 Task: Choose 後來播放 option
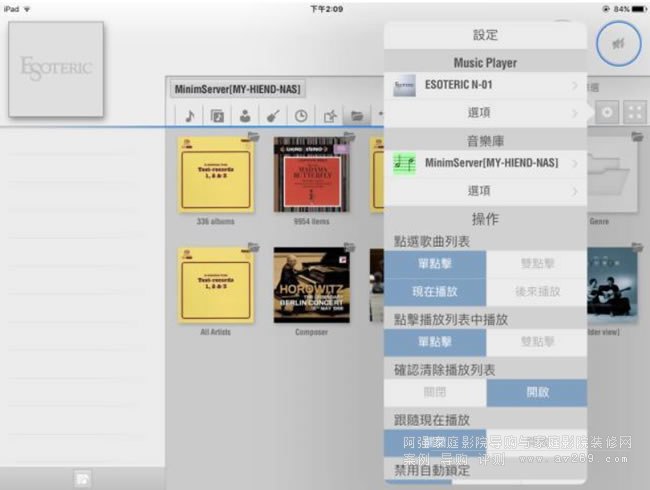(x=536, y=292)
